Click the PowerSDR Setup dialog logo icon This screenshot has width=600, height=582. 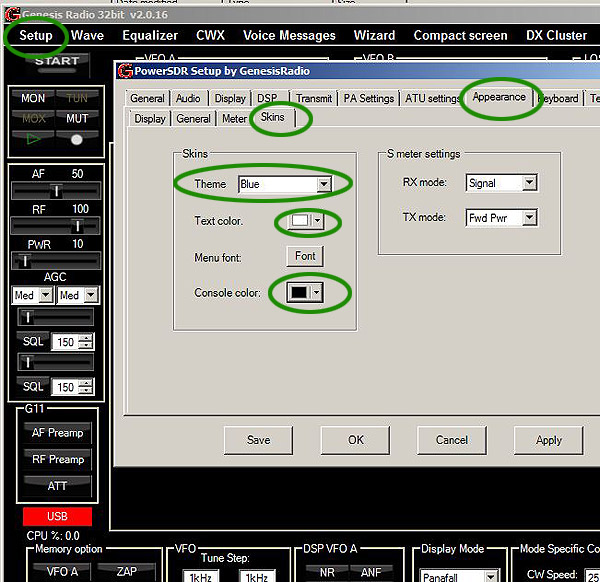point(125,71)
